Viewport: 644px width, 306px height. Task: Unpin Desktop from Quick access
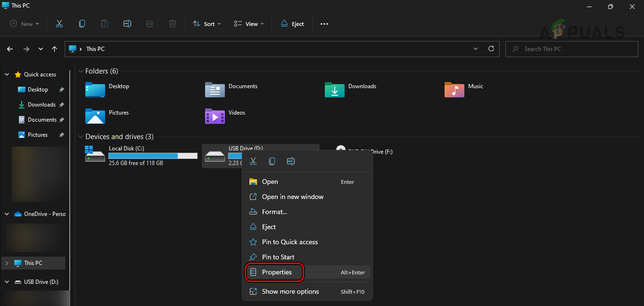click(61, 89)
